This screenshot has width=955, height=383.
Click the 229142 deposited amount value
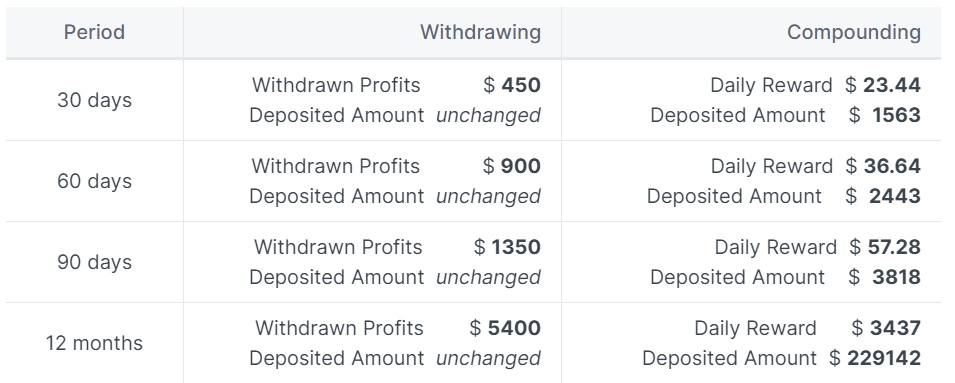coord(884,358)
